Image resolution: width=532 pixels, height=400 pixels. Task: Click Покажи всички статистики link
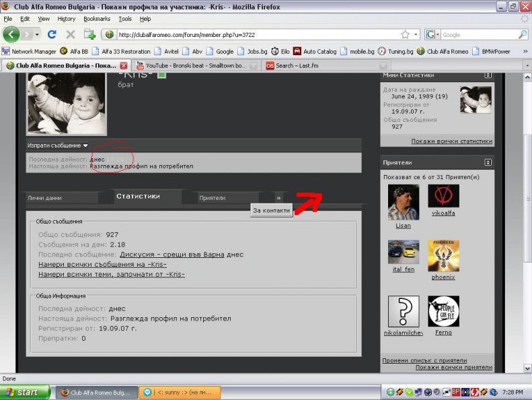(x=451, y=141)
